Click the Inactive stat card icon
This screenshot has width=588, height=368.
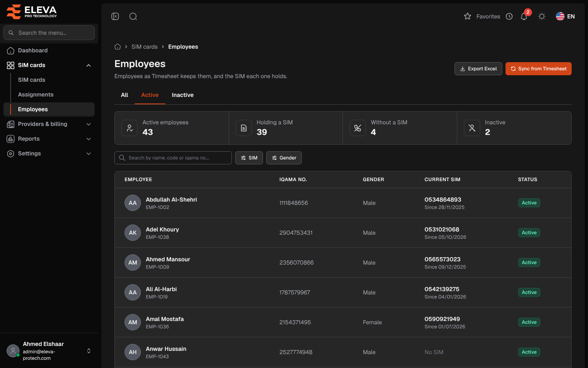[472, 128]
